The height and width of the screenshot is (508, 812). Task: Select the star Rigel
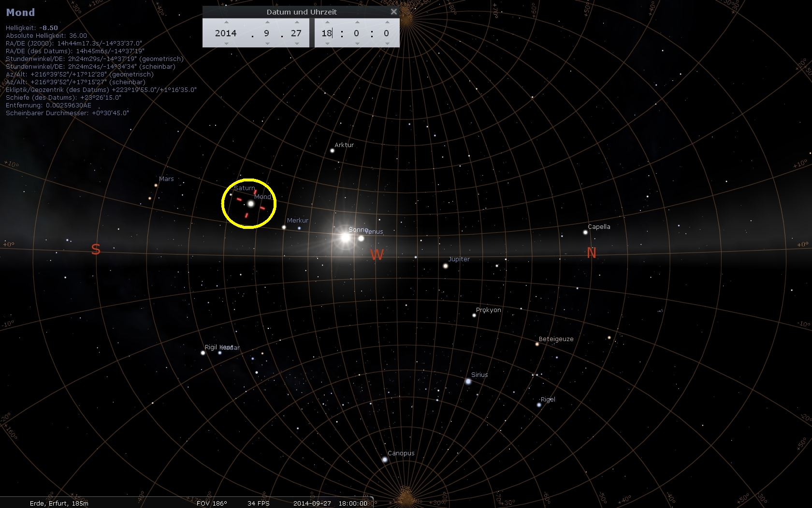point(539,405)
